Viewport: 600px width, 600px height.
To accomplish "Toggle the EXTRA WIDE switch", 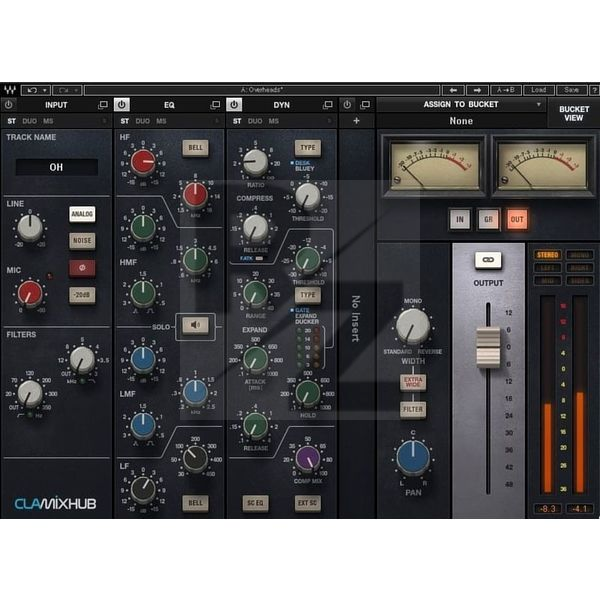I will coord(413,382).
